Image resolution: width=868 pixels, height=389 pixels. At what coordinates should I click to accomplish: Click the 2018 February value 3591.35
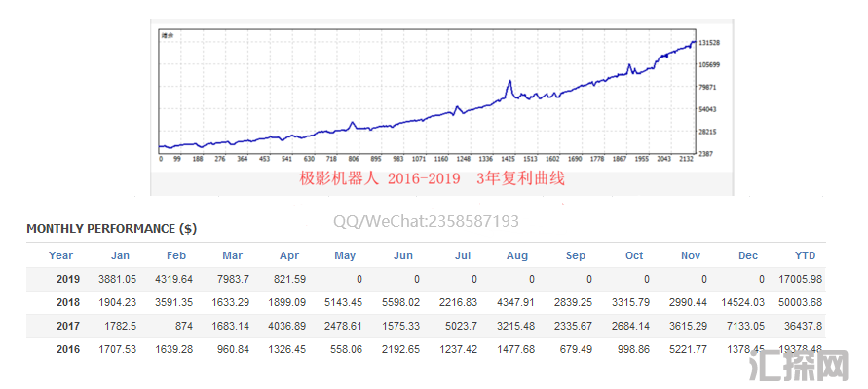172,302
